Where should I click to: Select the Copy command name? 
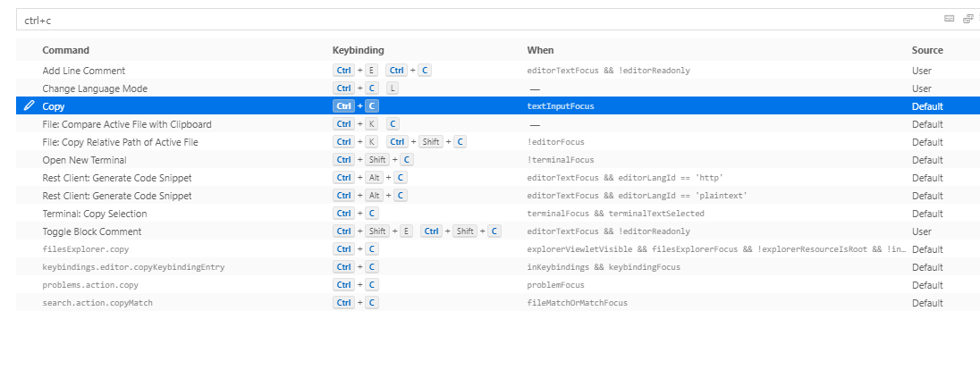coord(53,106)
